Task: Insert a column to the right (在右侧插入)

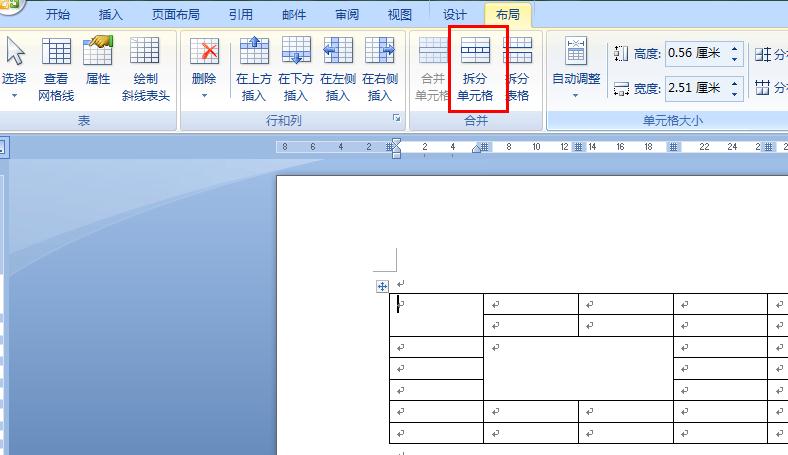Action: (x=380, y=69)
